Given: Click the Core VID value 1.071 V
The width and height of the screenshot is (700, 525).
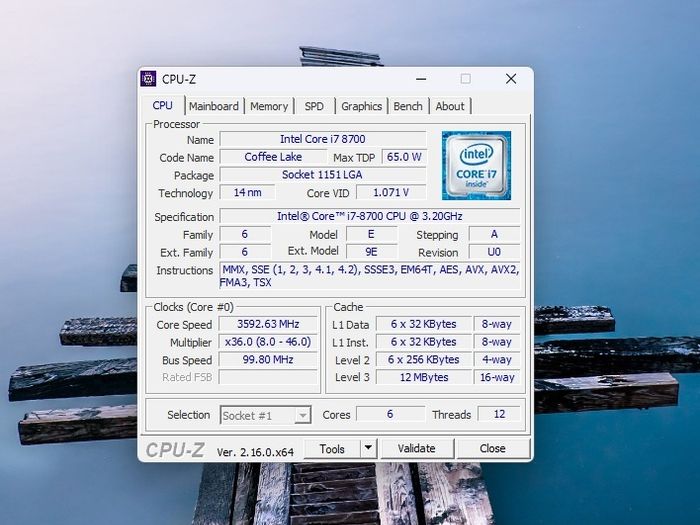Looking at the screenshot, I should click(x=391, y=192).
